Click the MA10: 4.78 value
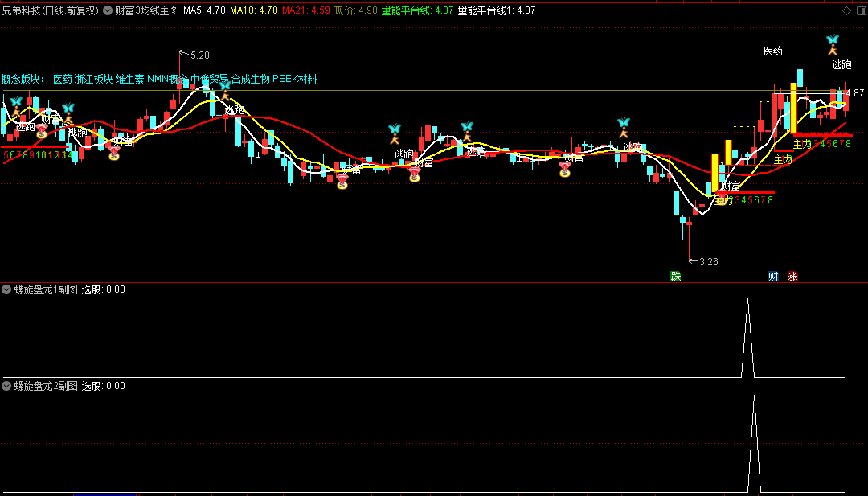The width and height of the screenshot is (868, 496). click(253, 10)
